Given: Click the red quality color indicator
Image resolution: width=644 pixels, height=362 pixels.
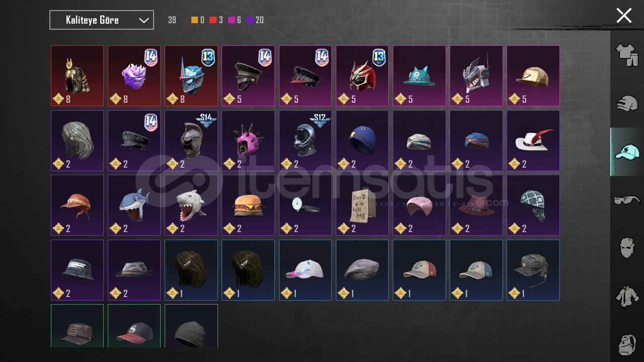Looking at the screenshot, I should (213, 20).
